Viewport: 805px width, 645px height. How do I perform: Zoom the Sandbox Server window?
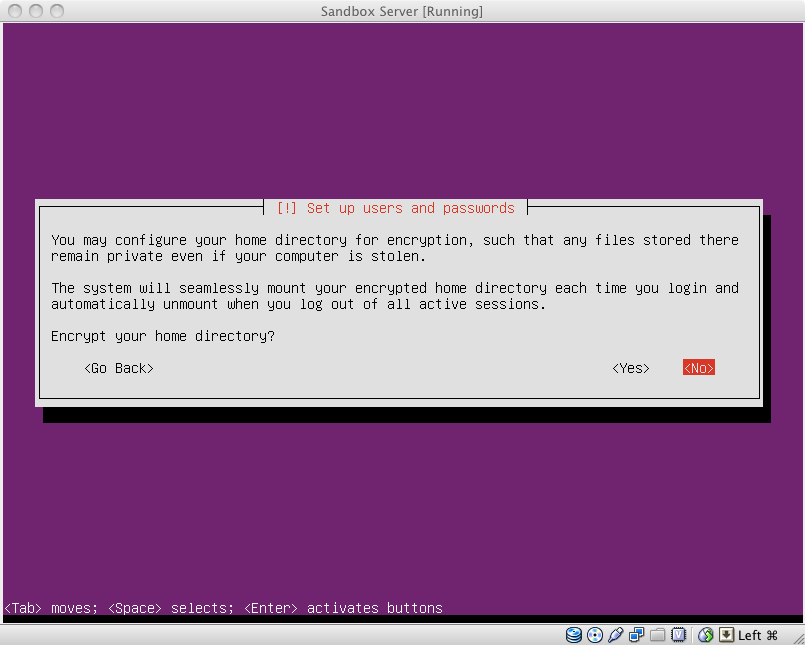point(57,11)
